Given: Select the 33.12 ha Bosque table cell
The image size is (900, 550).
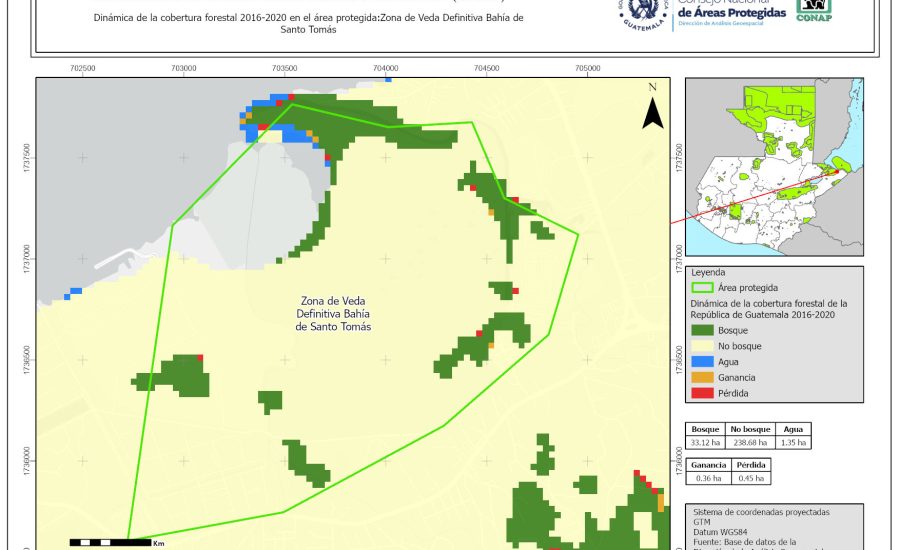Looking at the screenshot, I should 706,442.
